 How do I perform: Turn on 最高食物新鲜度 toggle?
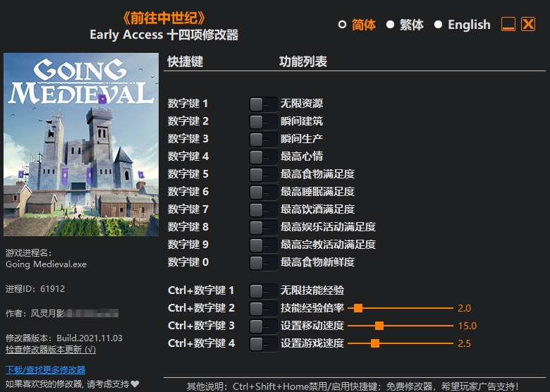[x=263, y=262]
